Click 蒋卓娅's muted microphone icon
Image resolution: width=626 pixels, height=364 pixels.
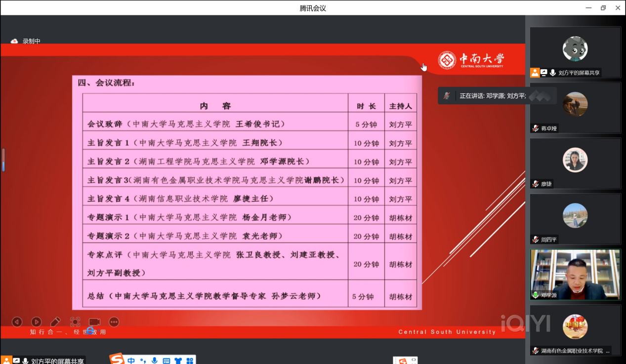point(535,128)
